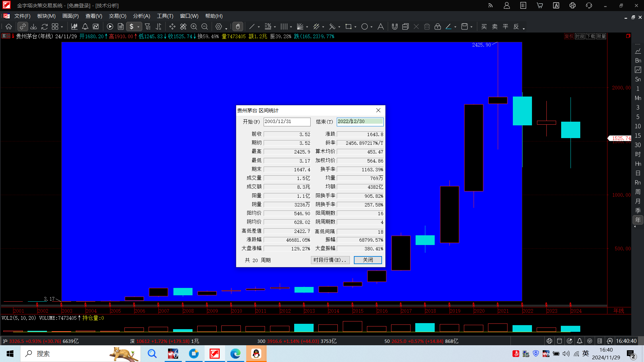This screenshot has width=644, height=362.
Task: Toggle the dollar sign toolbar button
Action: (x=131, y=26)
